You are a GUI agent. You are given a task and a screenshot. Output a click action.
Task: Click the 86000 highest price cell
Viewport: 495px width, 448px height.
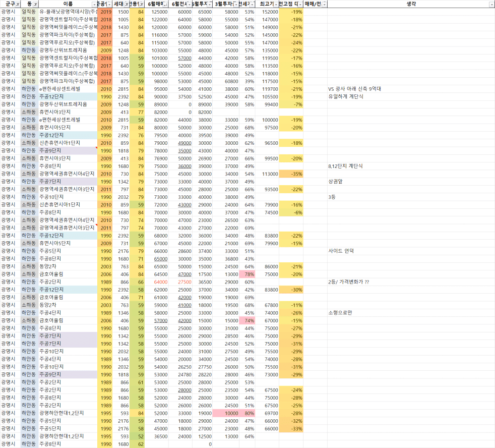[267, 267]
